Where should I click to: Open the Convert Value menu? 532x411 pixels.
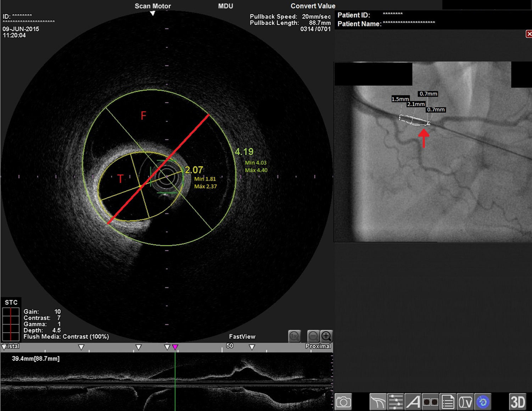(x=313, y=6)
